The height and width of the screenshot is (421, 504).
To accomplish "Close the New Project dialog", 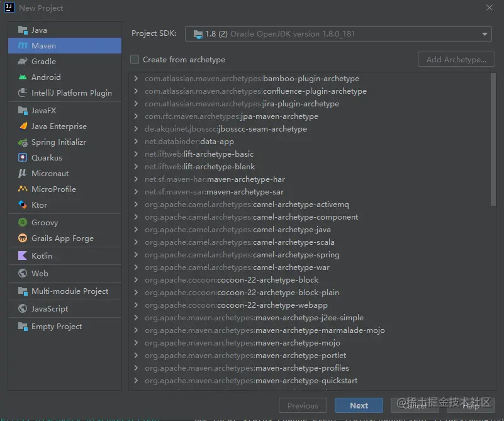I will coord(490,8).
